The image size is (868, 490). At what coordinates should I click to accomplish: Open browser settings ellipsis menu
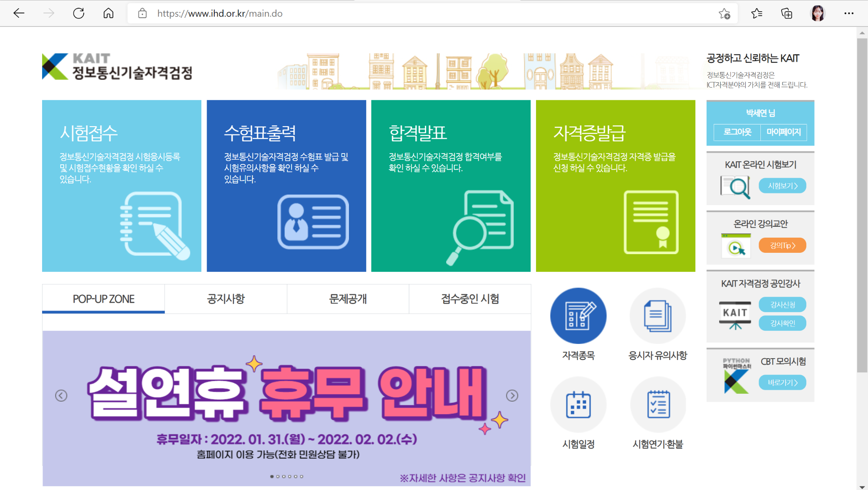tap(848, 13)
